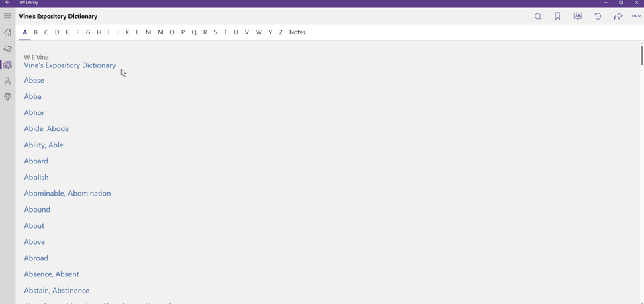Switch to the G letter tab
Viewport: 644px width, 304px height.
(x=88, y=32)
